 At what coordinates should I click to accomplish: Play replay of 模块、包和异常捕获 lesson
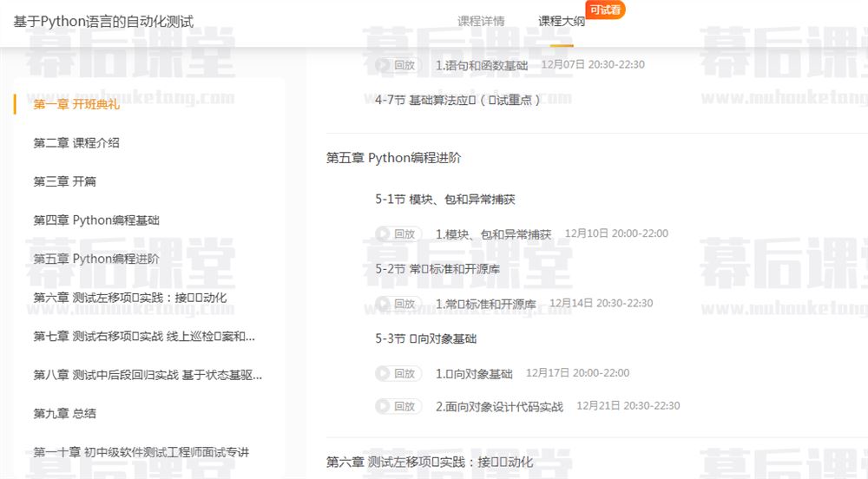pyautogui.click(x=398, y=234)
